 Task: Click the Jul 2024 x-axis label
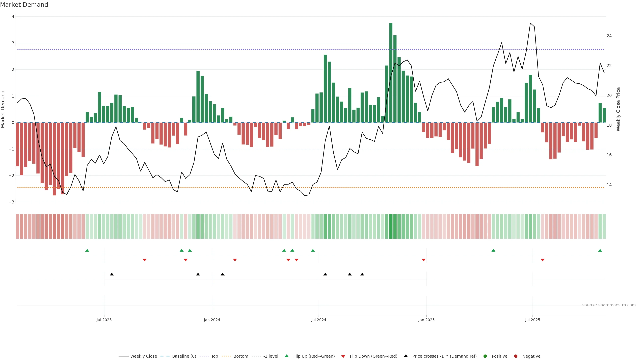[x=318, y=320]
